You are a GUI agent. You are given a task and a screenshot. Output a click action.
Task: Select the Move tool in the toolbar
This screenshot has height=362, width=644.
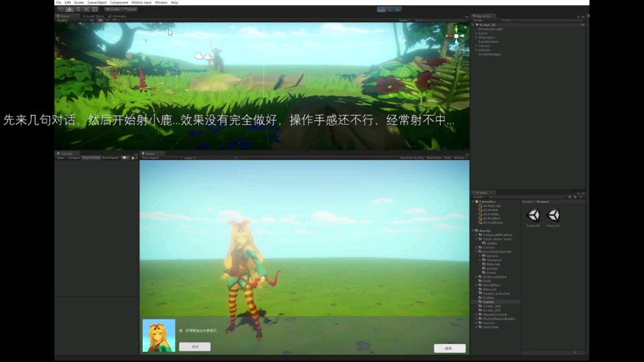[x=69, y=9]
